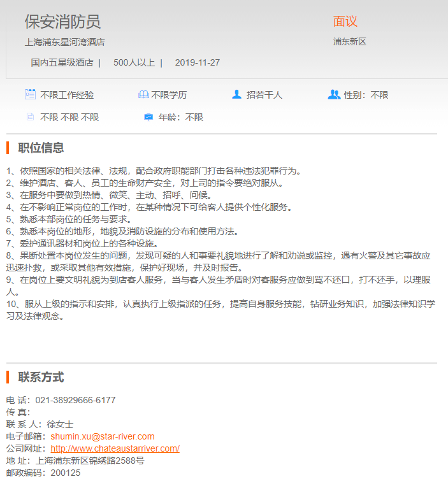The width and height of the screenshot is (448, 486).
Task: Click the posting date 2019-11-27
Action: click(x=197, y=62)
